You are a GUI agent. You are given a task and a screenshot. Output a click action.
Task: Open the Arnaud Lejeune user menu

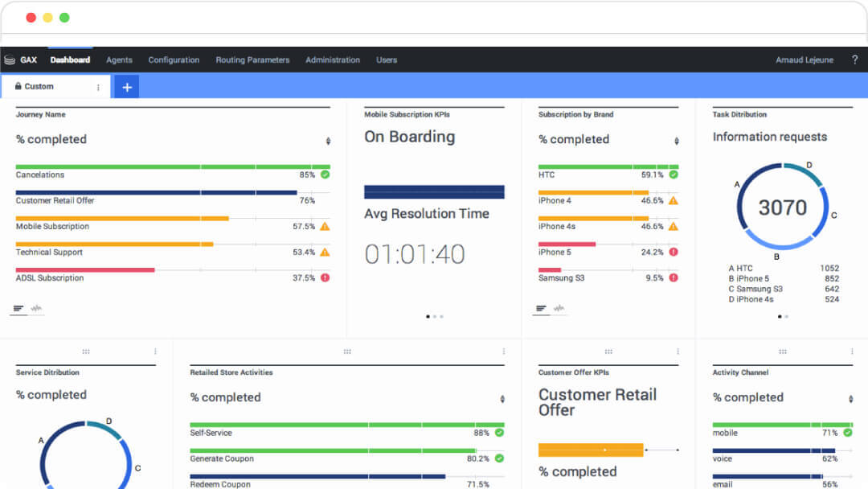click(805, 60)
